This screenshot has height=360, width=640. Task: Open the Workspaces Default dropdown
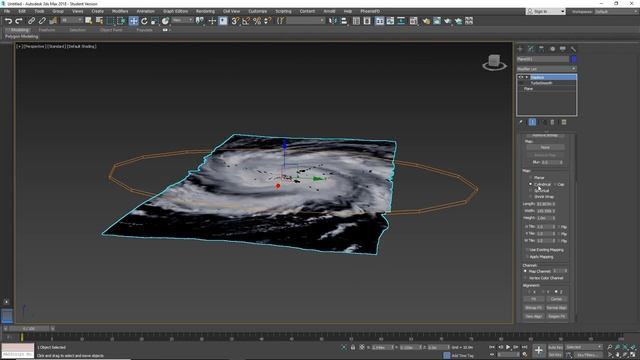click(x=616, y=11)
